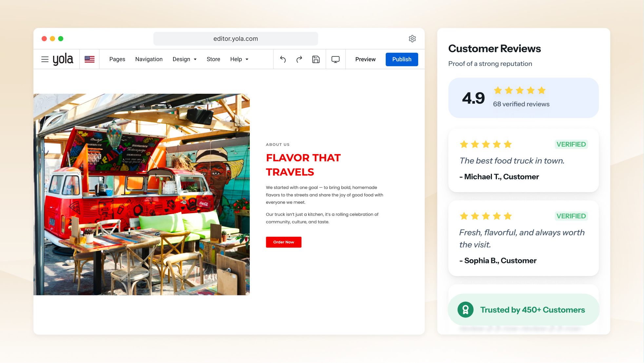This screenshot has height=363, width=644.
Task: Redo the last edit
Action: [299, 59]
